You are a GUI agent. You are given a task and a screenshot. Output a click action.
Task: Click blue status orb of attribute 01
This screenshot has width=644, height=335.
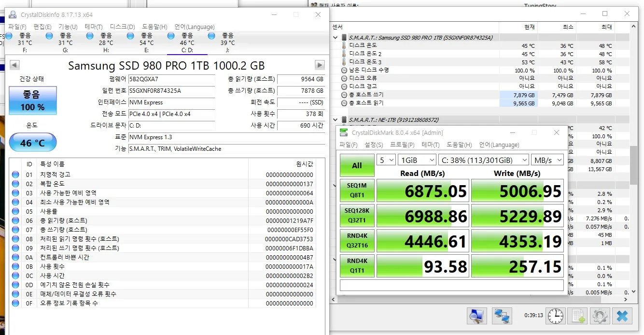[15, 175]
